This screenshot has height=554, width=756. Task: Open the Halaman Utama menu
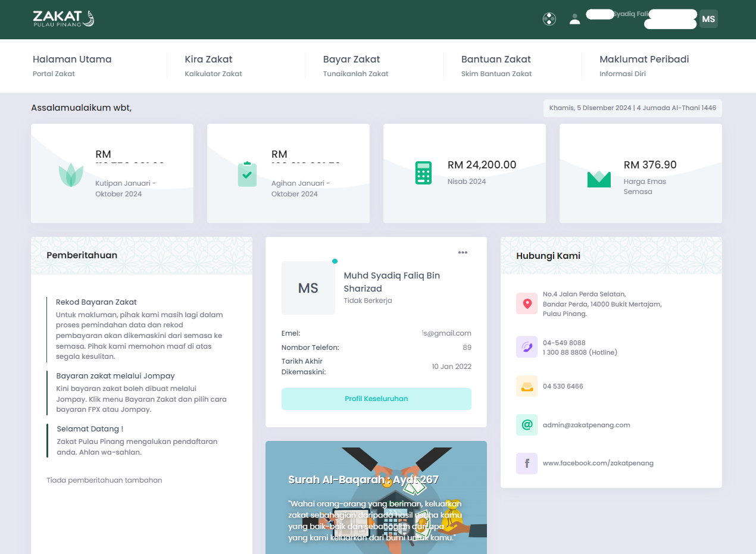(x=72, y=60)
